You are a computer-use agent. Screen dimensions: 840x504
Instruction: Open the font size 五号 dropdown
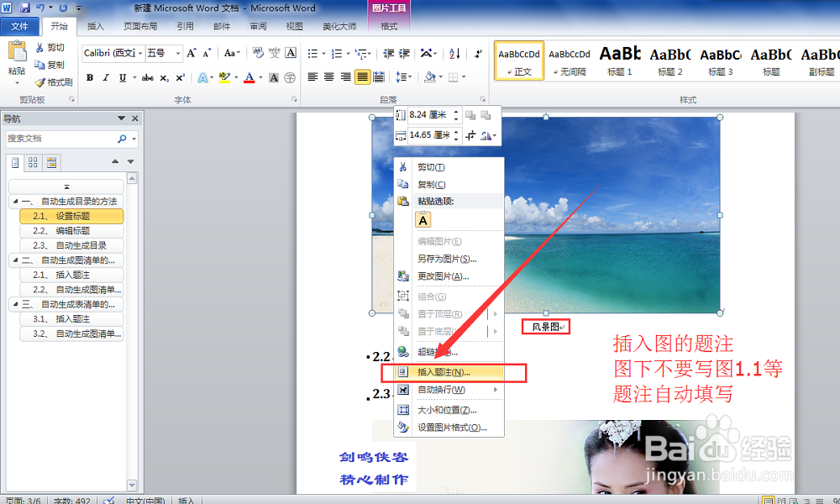(178, 53)
